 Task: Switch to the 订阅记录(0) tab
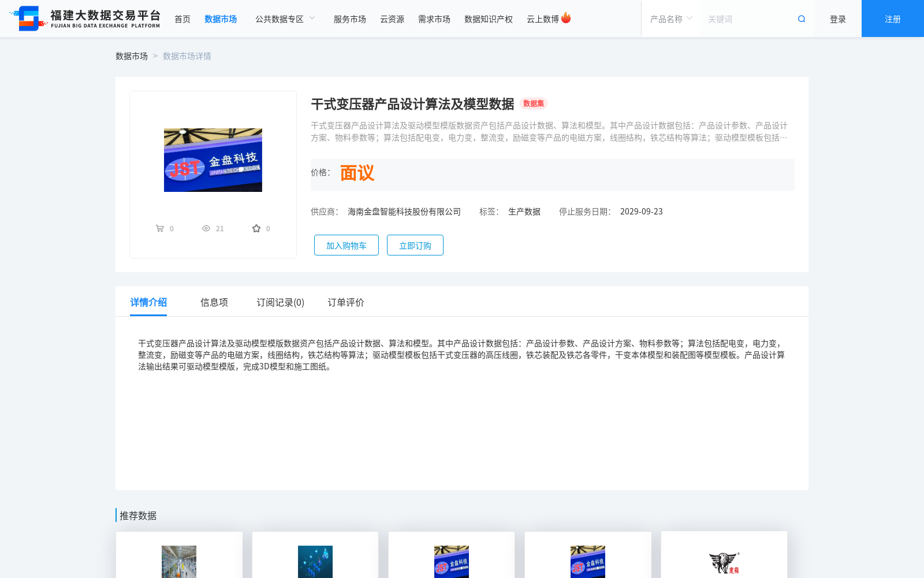tap(281, 302)
